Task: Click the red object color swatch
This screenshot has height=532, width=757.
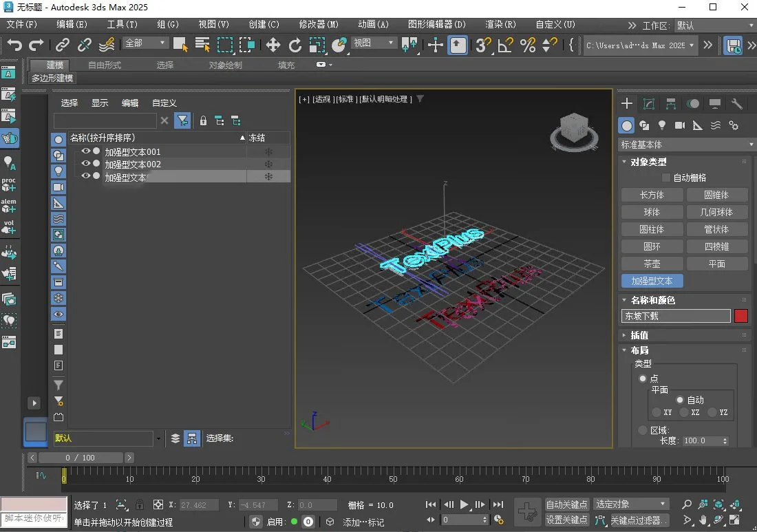Action: click(741, 316)
